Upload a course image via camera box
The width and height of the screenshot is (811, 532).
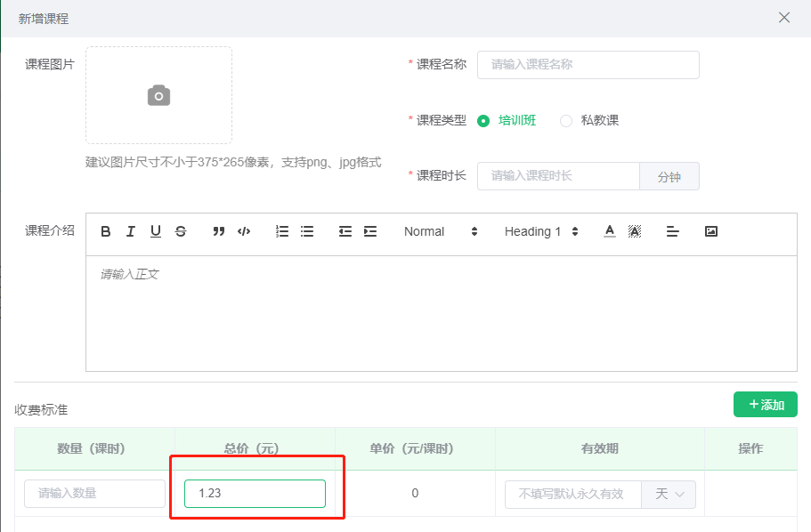pos(158,95)
